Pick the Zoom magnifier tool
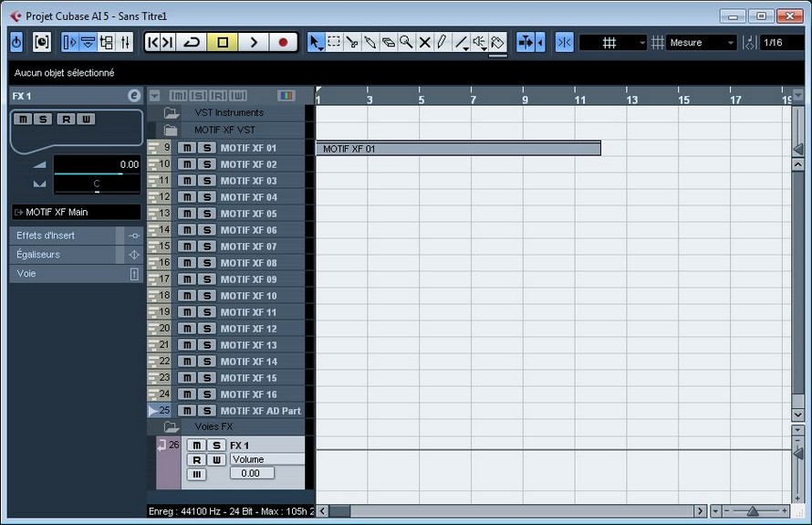The width and height of the screenshot is (812, 525). (x=406, y=42)
